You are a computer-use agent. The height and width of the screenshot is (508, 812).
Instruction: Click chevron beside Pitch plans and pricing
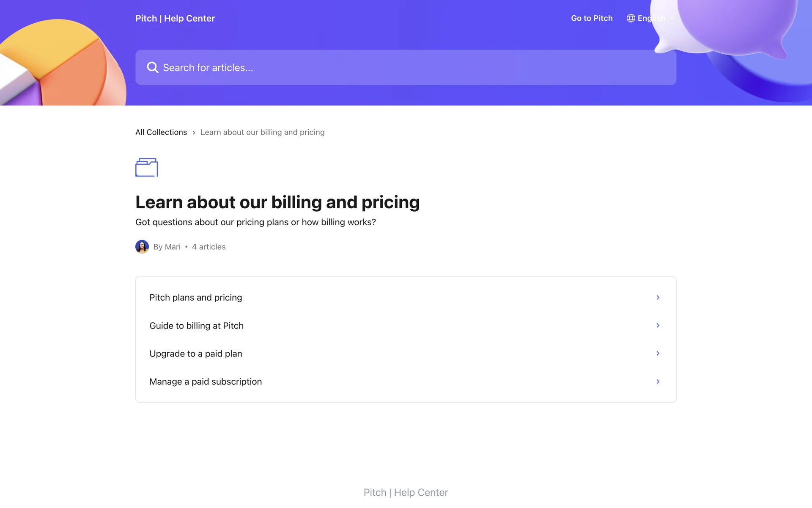pyautogui.click(x=658, y=298)
